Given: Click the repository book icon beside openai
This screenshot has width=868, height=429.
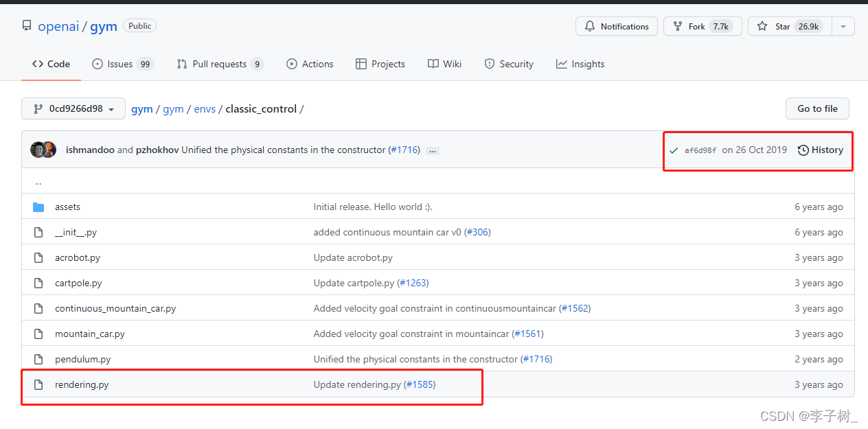Looking at the screenshot, I should point(27,26).
